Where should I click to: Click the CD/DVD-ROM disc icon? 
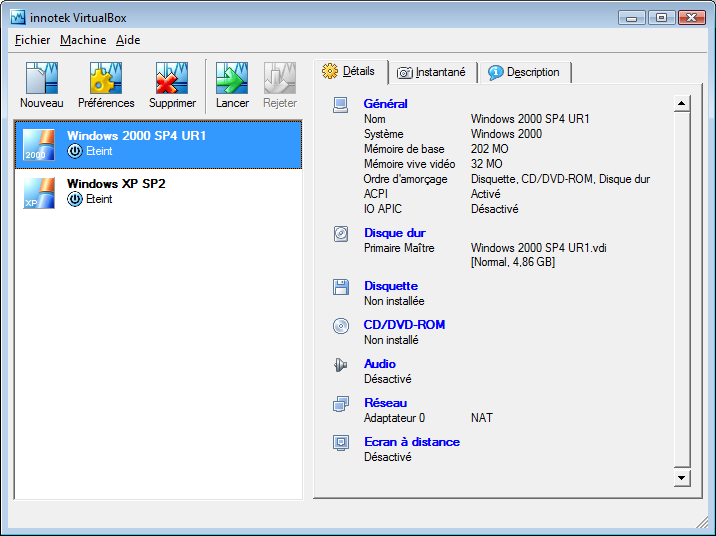point(342,326)
